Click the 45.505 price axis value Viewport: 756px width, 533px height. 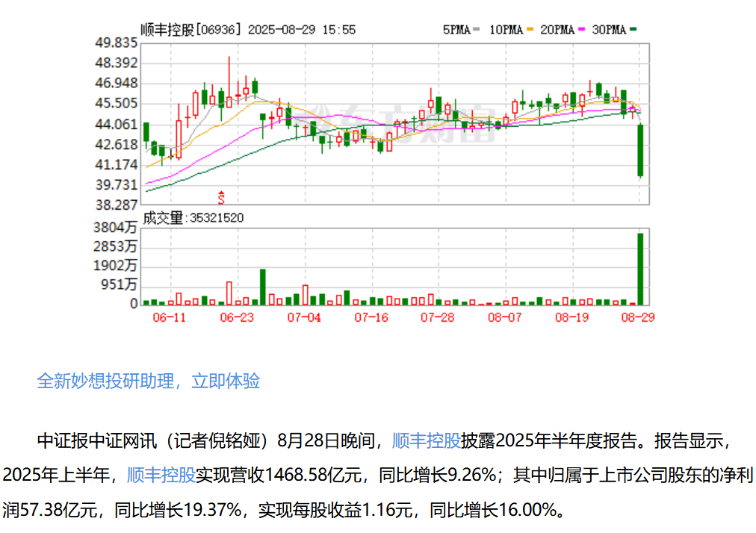[x=117, y=104]
